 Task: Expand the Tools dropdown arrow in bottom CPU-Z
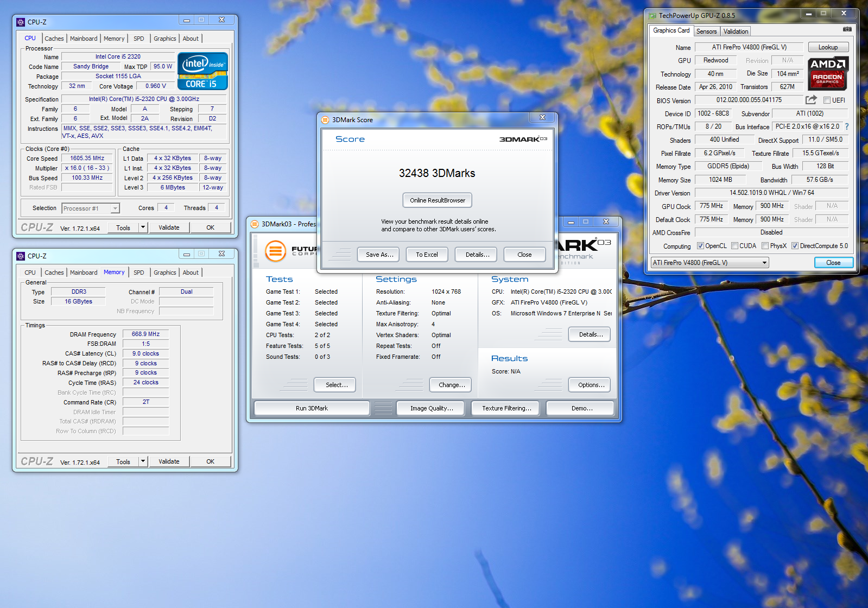[143, 461]
